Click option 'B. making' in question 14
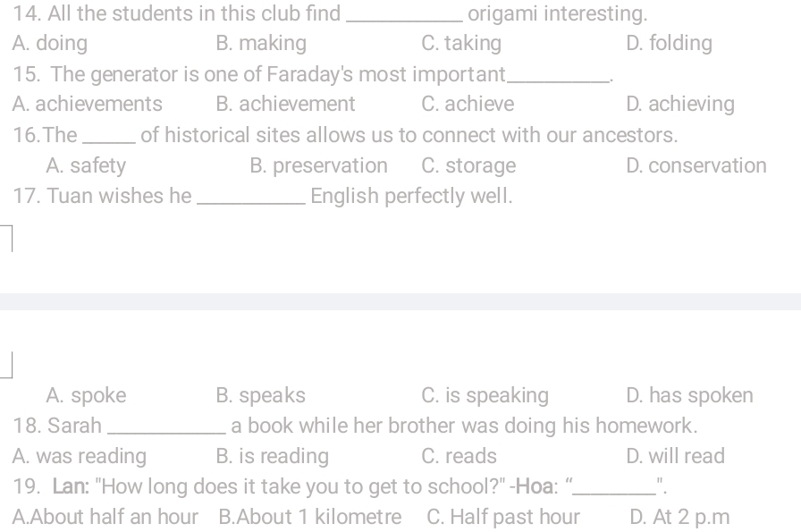801x532 pixels. tap(261, 44)
